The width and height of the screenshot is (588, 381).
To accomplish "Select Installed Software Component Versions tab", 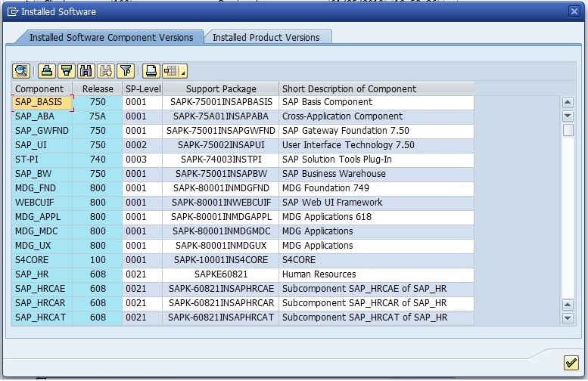I will click(111, 38).
